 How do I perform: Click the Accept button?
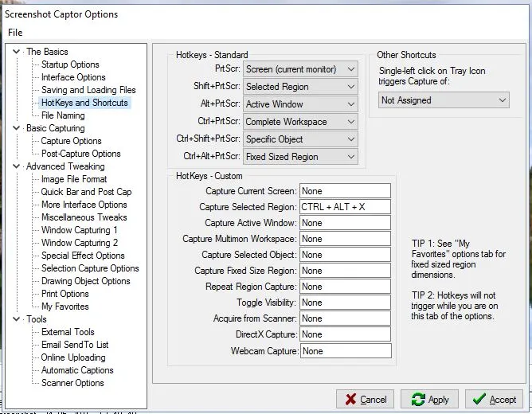(494, 399)
